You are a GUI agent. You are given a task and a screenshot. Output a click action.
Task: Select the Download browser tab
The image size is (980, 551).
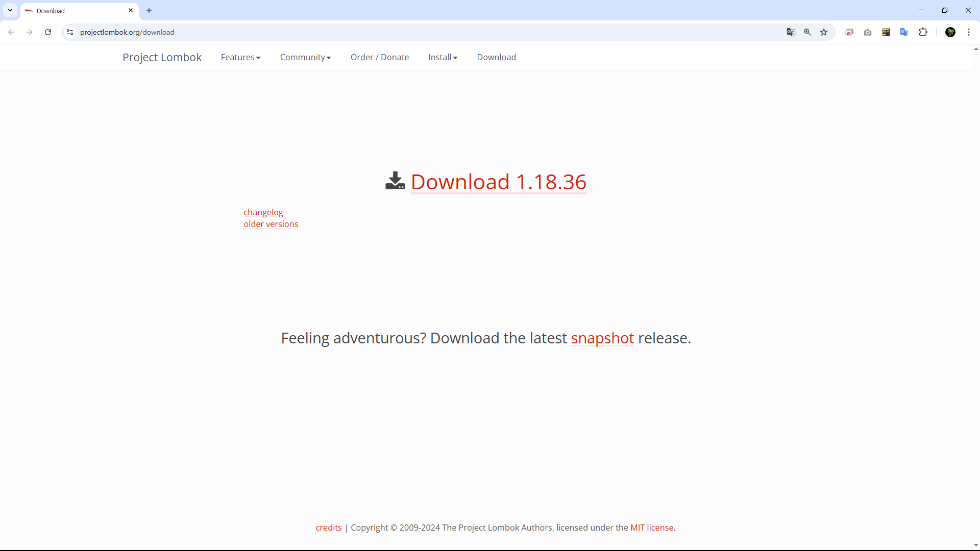point(79,11)
